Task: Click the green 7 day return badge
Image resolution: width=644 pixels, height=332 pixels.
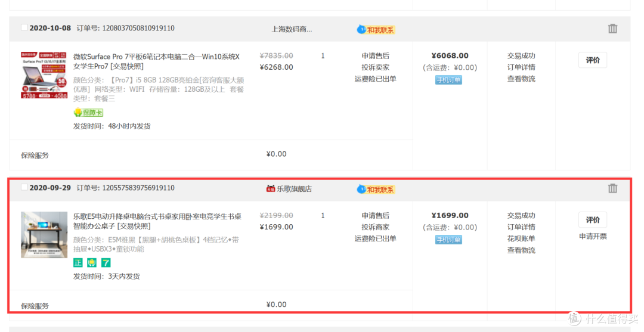Action: (106, 263)
